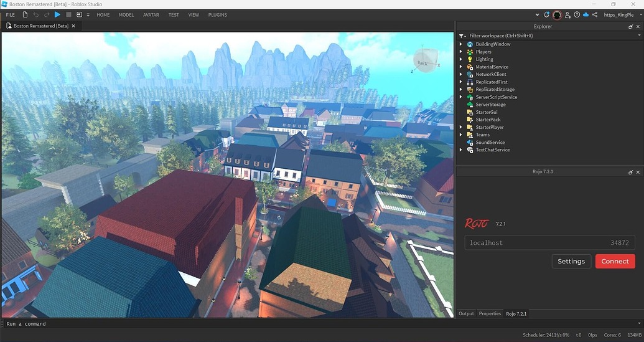Viewport: 644px width, 342px height.
Task: Select the TextChatService icon
Action: pyautogui.click(x=470, y=150)
